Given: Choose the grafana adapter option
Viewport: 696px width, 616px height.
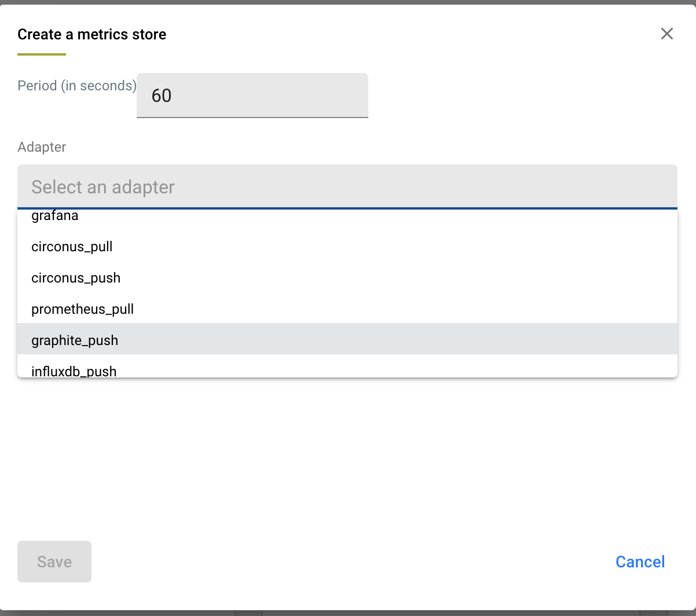Looking at the screenshot, I should pyautogui.click(x=55, y=217).
